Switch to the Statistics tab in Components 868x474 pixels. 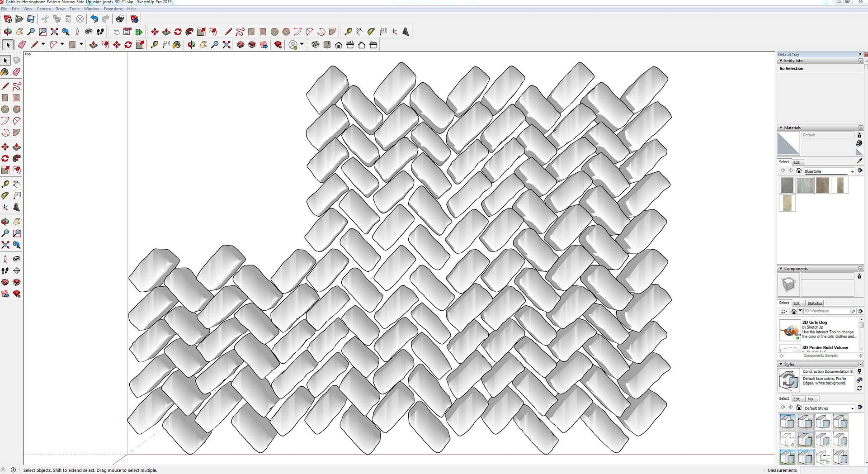pyautogui.click(x=815, y=303)
